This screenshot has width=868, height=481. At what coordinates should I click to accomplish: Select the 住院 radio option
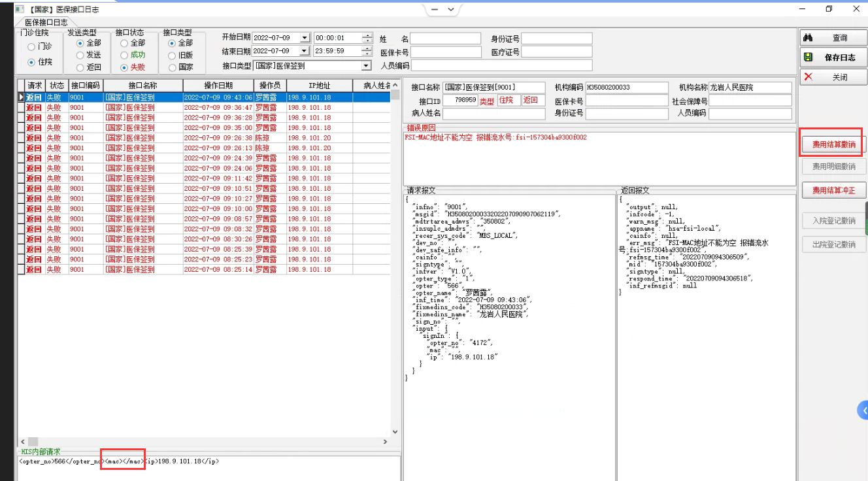[x=40, y=62]
